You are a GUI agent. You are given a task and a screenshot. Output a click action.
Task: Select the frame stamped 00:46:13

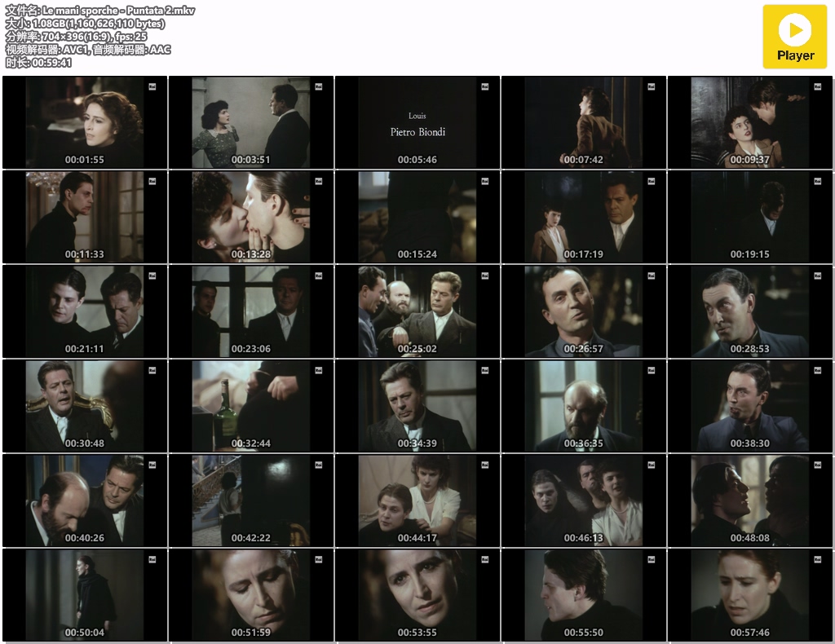click(584, 501)
